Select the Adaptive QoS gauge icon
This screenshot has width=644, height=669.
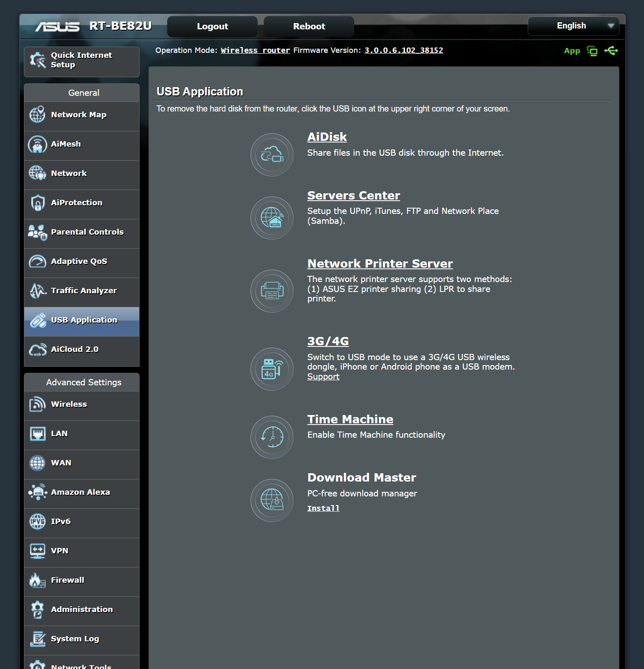(x=38, y=261)
